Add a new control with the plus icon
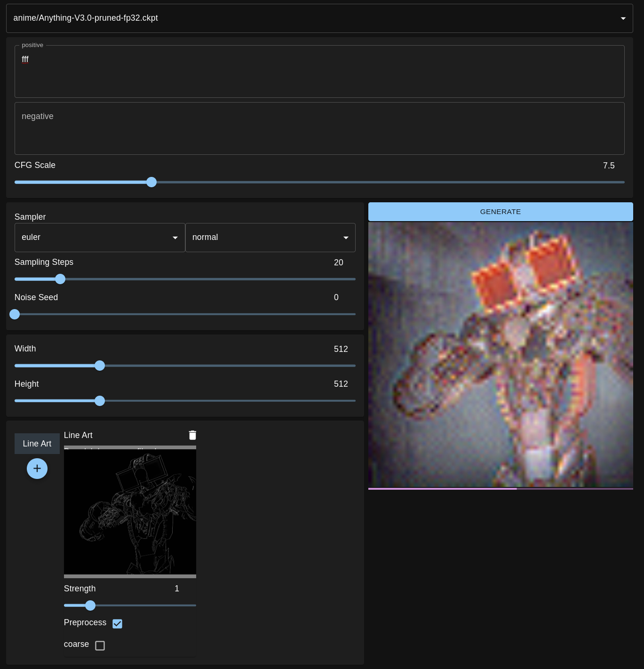 pyautogui.click(x=37, y=469)
